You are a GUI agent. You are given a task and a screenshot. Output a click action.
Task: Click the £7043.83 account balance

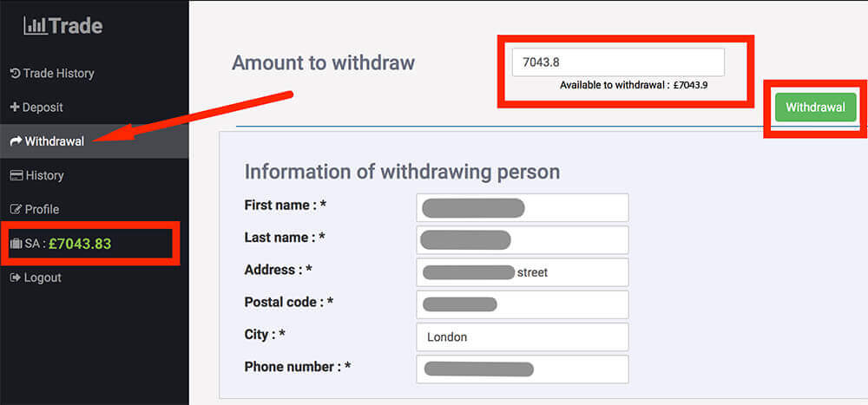[80, 244]
